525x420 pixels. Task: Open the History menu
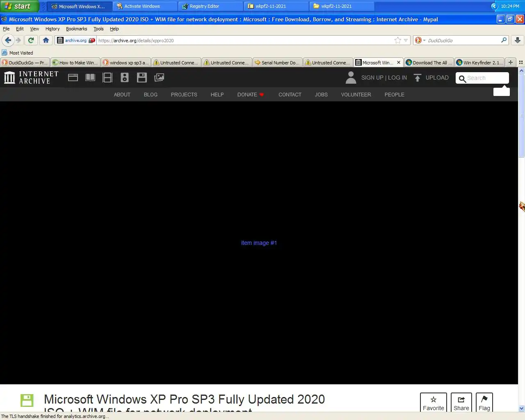pyautogui.click(x=52, y=29)
